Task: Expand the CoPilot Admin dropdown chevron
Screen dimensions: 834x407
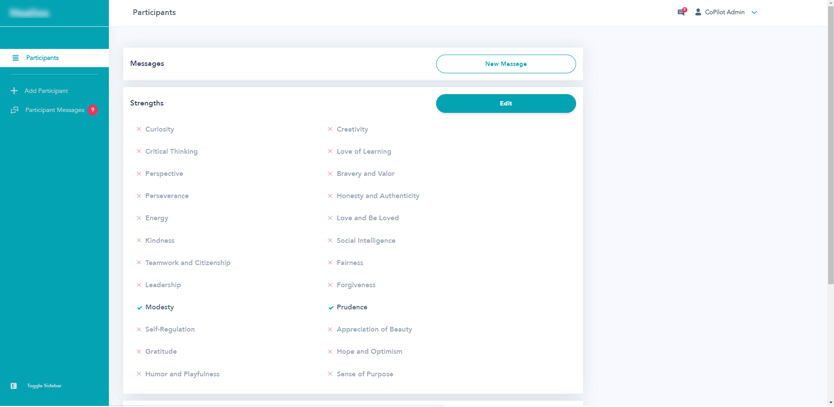Action: coord(754,13)
